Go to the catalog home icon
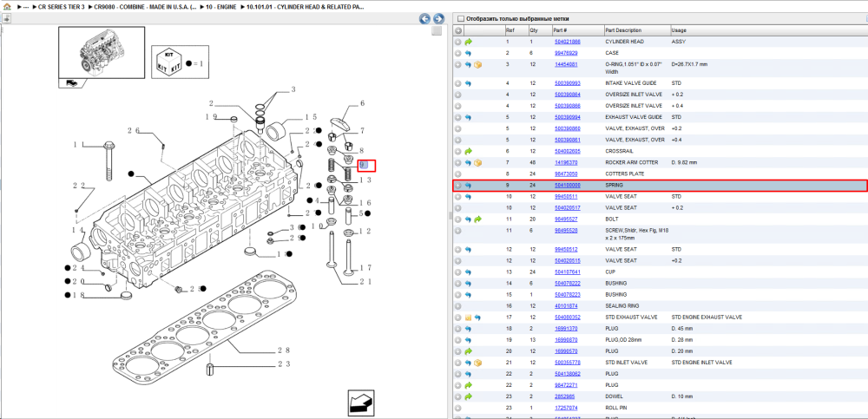 point(7,7)
